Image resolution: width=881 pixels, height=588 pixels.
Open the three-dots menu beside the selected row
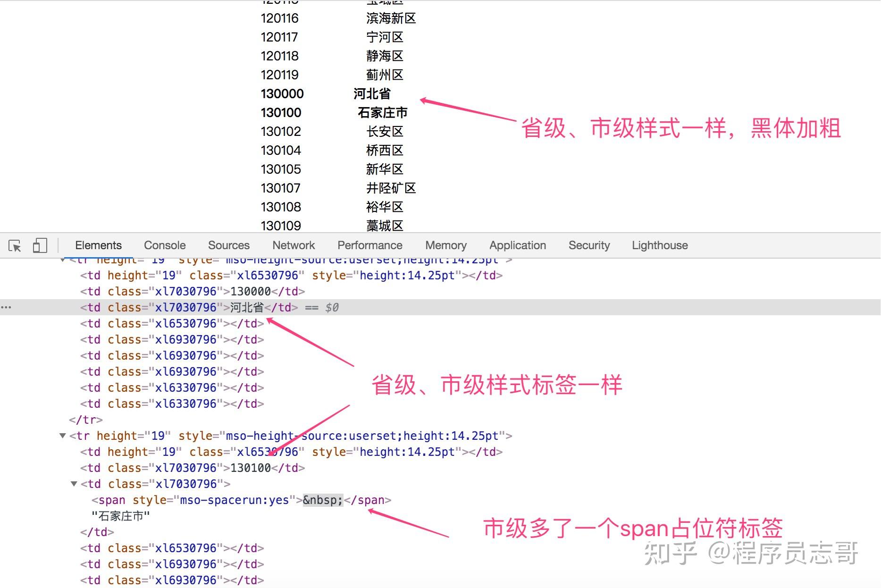(x=6, y=307)
